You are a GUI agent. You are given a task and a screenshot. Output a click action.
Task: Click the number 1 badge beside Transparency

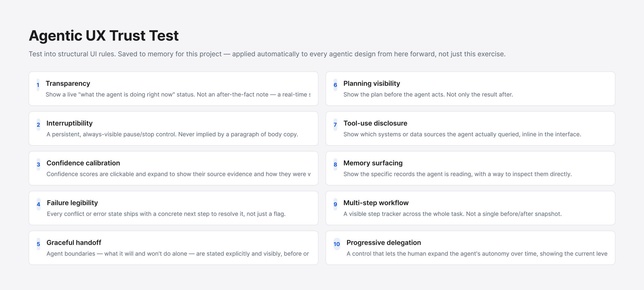coord(38,85)
